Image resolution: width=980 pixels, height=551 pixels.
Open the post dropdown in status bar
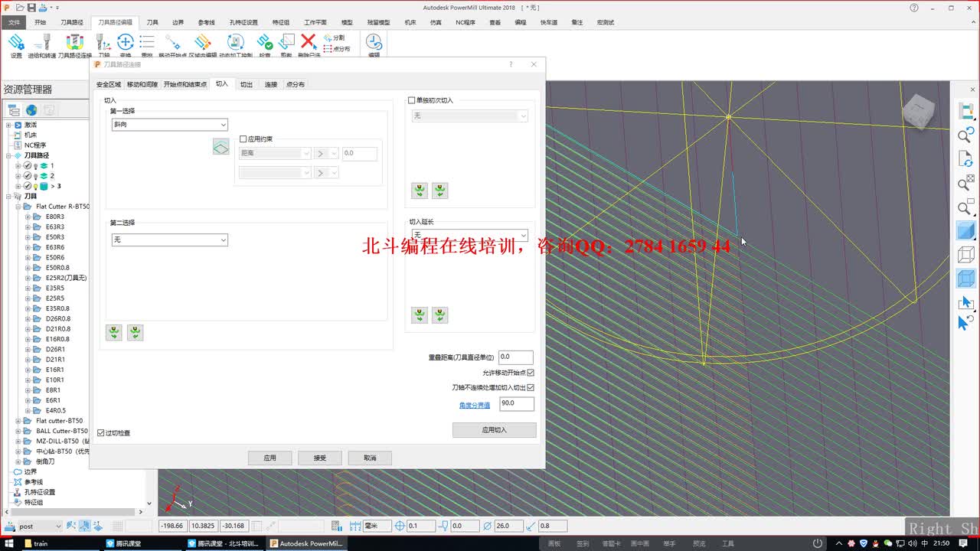(38, 526)
